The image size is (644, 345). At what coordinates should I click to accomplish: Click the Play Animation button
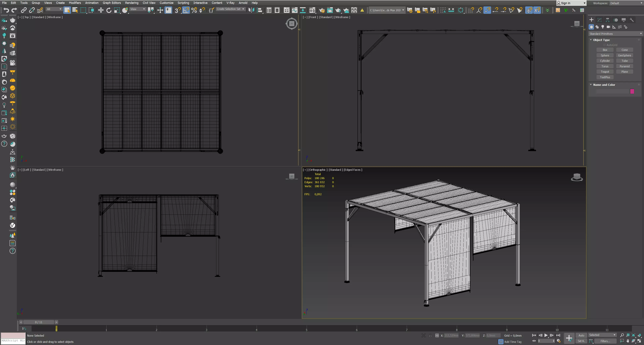pos(546,335)
